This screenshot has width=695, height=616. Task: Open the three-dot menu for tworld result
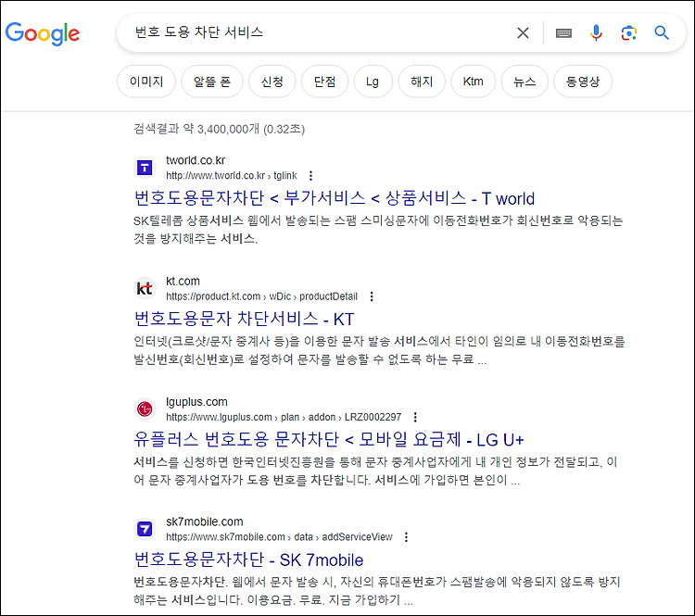[x=310, y=176]
